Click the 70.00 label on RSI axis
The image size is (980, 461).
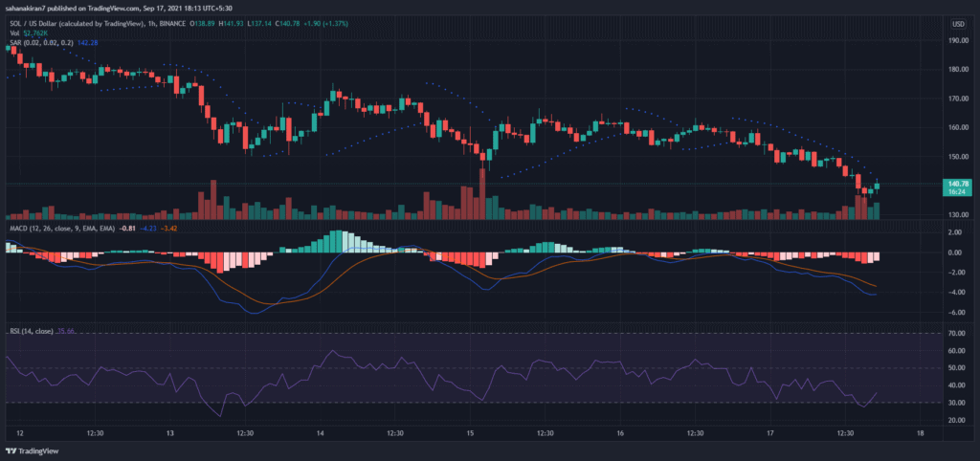[x=957, y=334]
